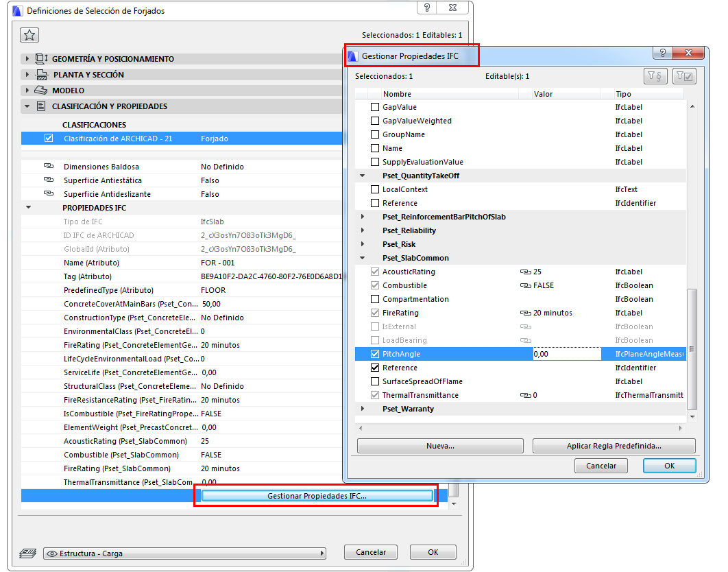The height and width of the screenshot is (572, 728).
Task: Expand the Pset_Warranty group
Action: 363,409
